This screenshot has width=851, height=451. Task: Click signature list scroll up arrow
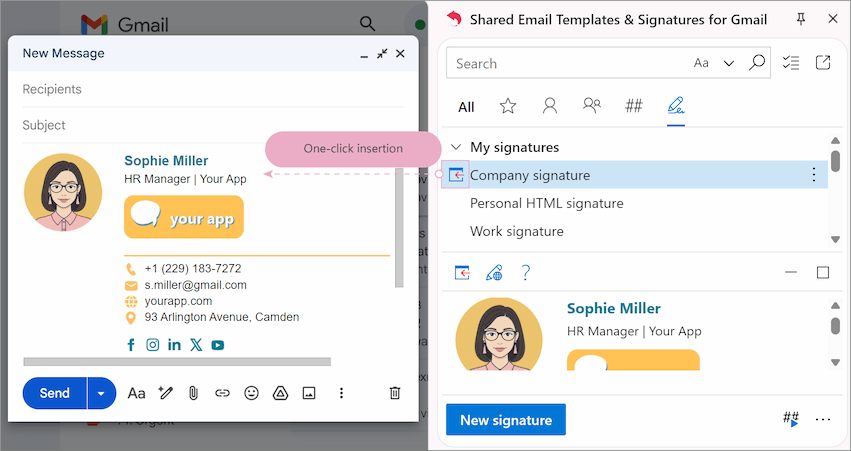[835, 141]
